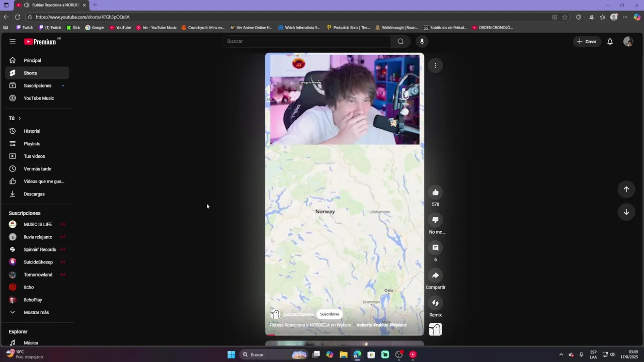Viewport: 644px width, 362px height.
Task: Go to previous Short with up arrow
Action: [x=626, y=189]
